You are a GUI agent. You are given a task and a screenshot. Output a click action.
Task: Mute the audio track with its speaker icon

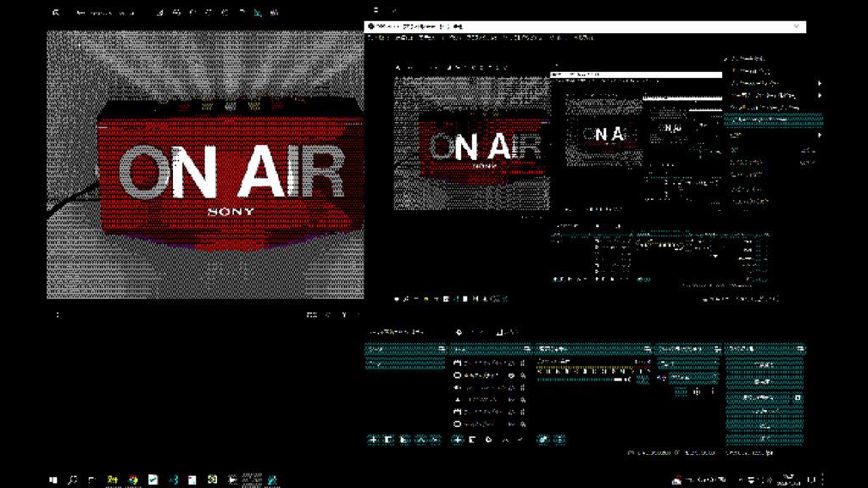pos(628,380)
